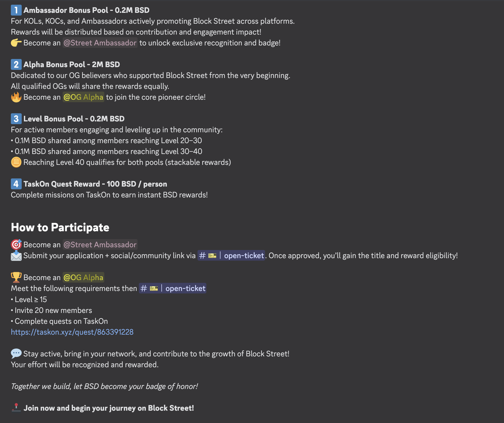Screen dimensions: 504x423
Task: Click the emoji before 'Join now and begin'
Action: (x=16, y=408)
